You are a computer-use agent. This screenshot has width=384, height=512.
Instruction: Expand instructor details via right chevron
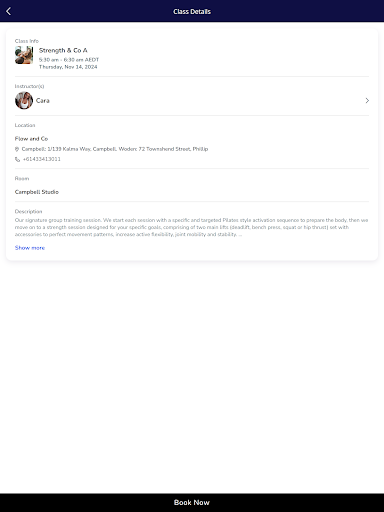[x=367, y=100]
